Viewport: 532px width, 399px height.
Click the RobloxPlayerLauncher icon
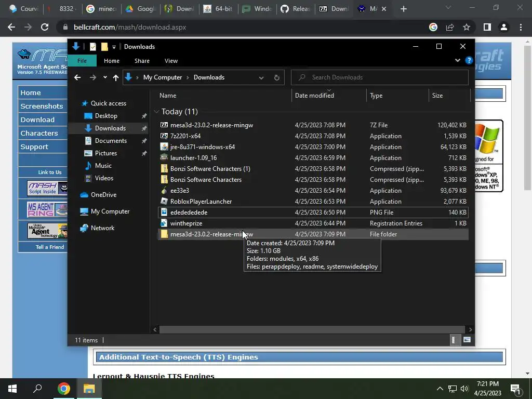(x=164, y=201)
